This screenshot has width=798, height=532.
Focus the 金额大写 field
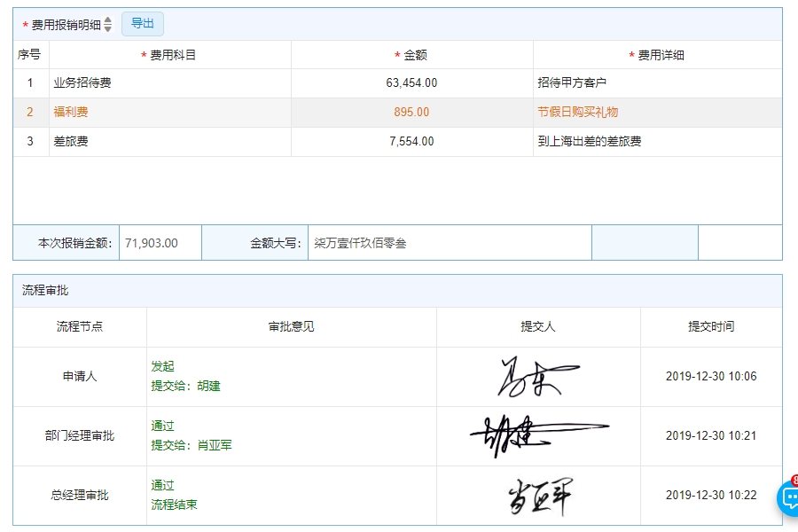click(450, 243)
